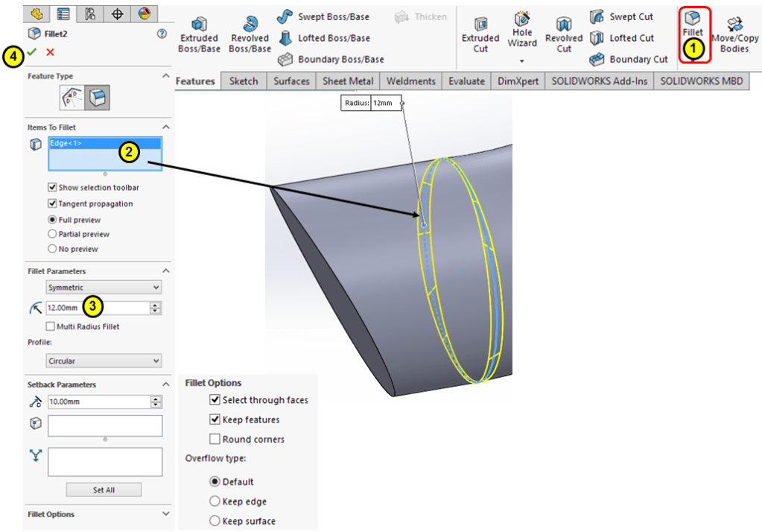Open the Evaluate tab

[x=466, y=81]
